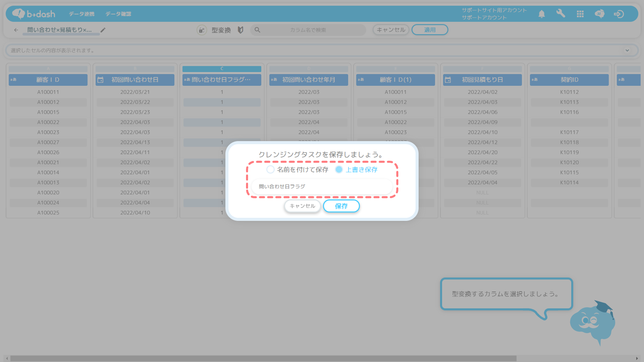Click cell K10112
Image resolution: width=644 pixels, height=362 pixels.
(569, 92)
